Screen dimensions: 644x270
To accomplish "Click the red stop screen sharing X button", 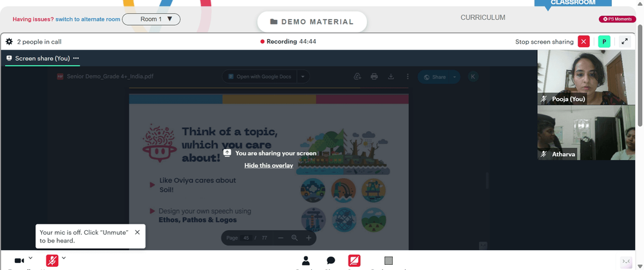I will [583, 41].
